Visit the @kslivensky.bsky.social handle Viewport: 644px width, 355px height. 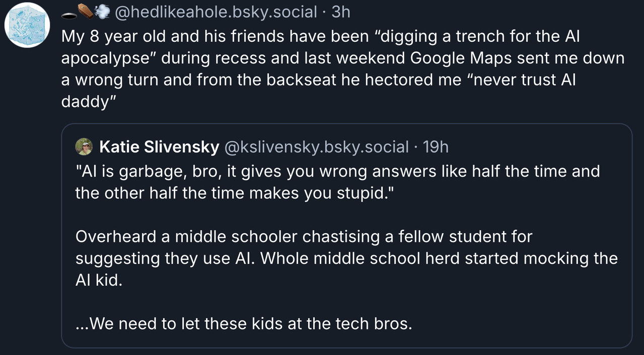click(316, 147)
